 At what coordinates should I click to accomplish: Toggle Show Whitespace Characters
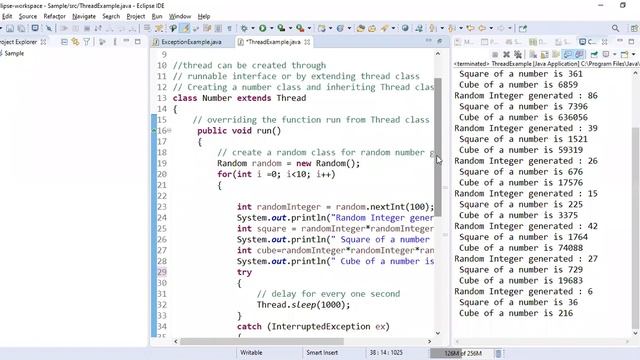coord(229,28)
